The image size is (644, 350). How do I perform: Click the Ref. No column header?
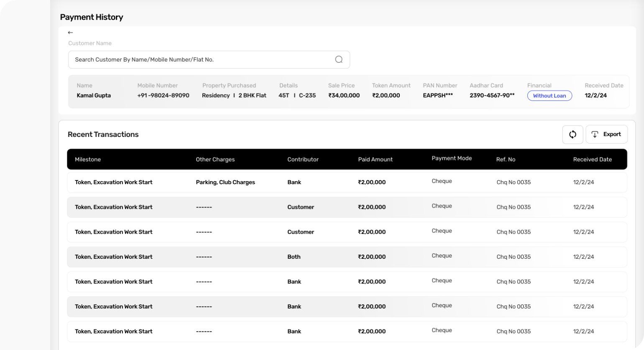(x=506, y=160)
